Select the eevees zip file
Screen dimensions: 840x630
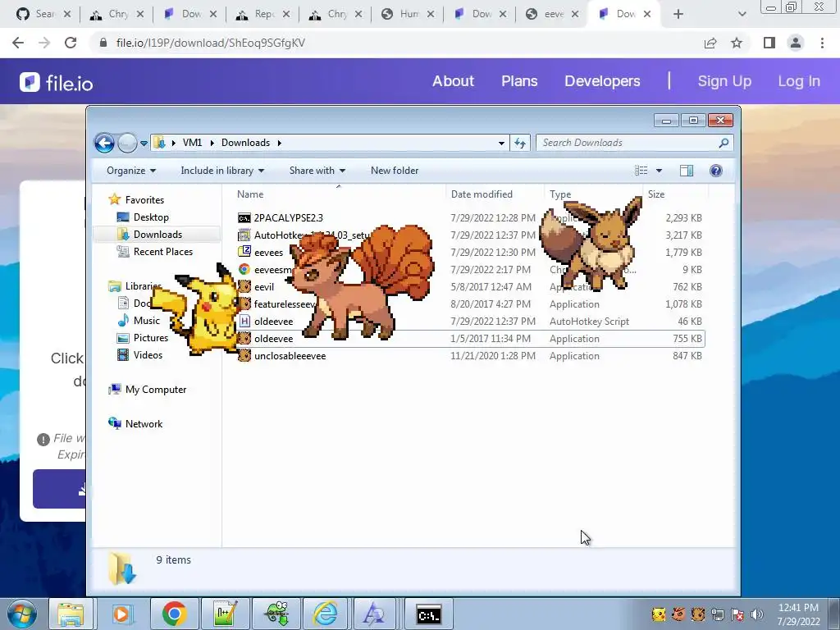coord(470,253)
